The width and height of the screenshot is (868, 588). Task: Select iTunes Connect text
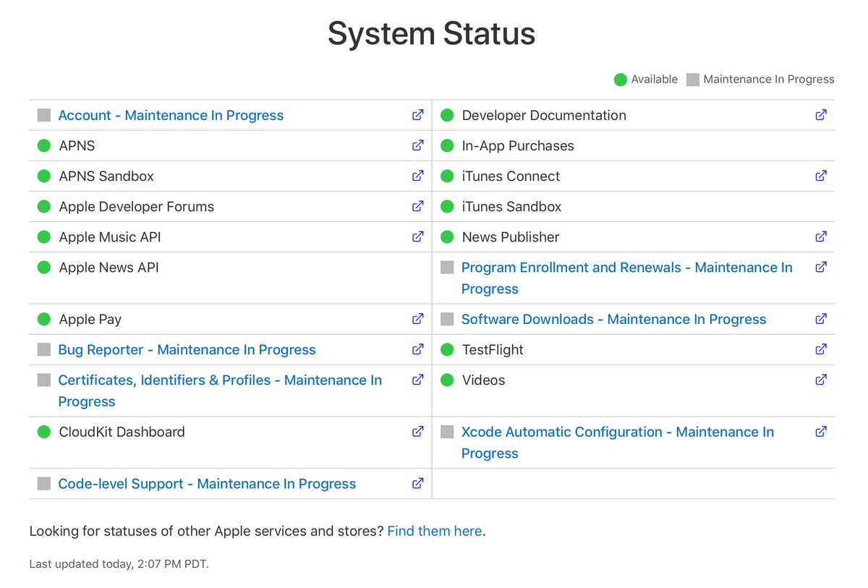511,176
